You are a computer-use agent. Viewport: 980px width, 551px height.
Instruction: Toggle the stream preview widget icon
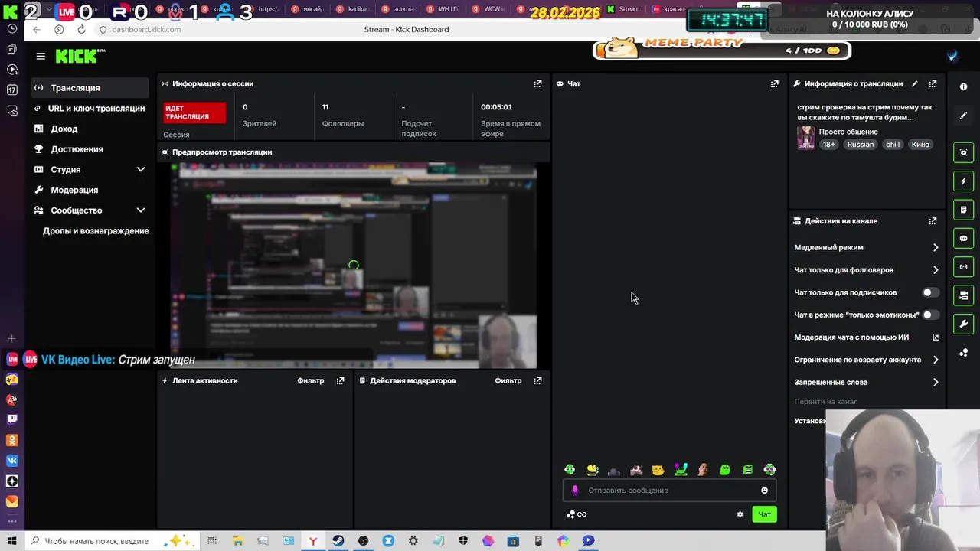(963, 152)
